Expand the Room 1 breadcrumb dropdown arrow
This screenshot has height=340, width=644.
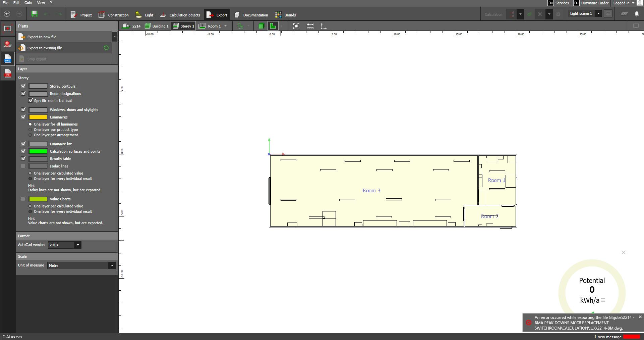226,26
